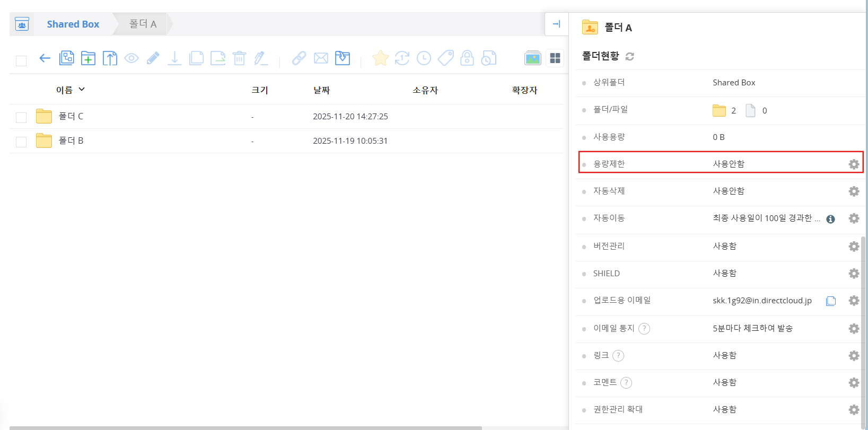Click the horizontal scrollbar at the bottom
Viewport: 868px width, 430px height.
coord(245,427)
